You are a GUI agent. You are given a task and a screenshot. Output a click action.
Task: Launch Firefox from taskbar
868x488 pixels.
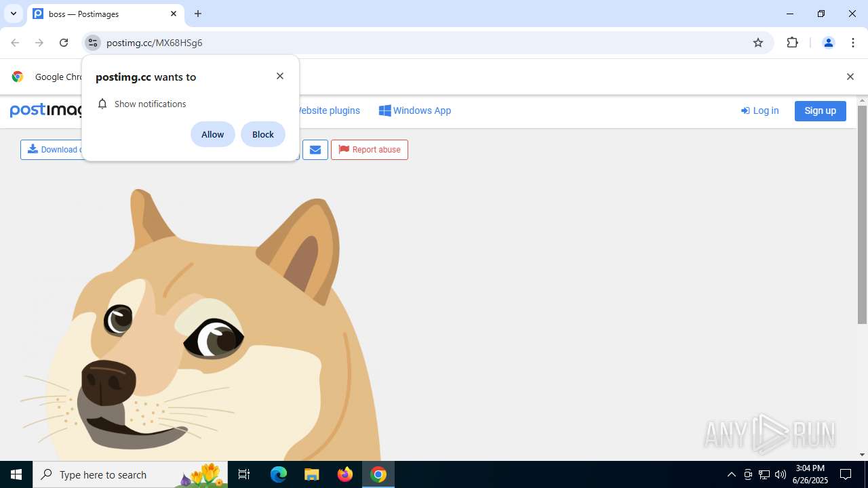pos(345,474)
